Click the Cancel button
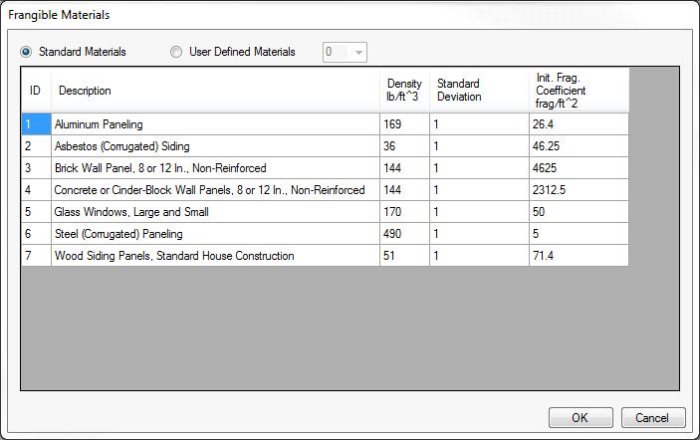The height and width of the screenshot is (440, 700). click(x=653, y=417)
